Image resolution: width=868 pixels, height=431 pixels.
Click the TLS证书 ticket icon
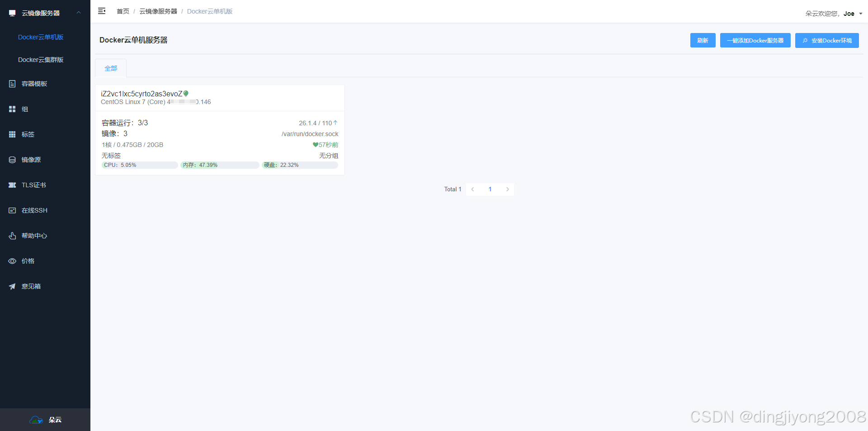point(12,185)
